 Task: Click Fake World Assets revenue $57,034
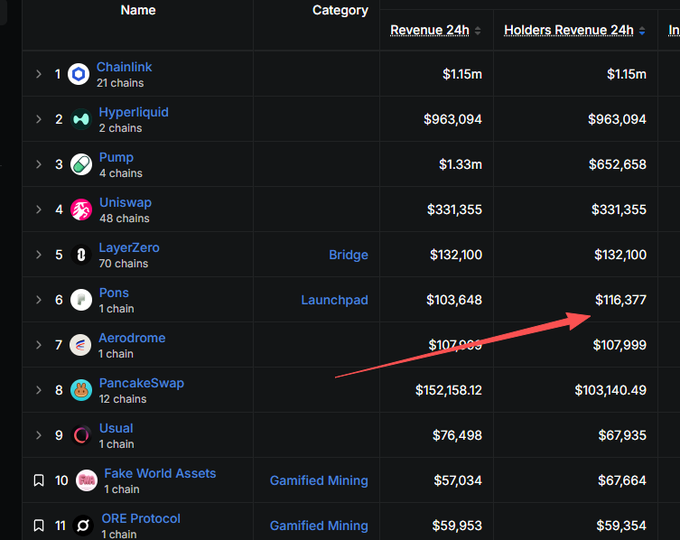tap(458, 481)
